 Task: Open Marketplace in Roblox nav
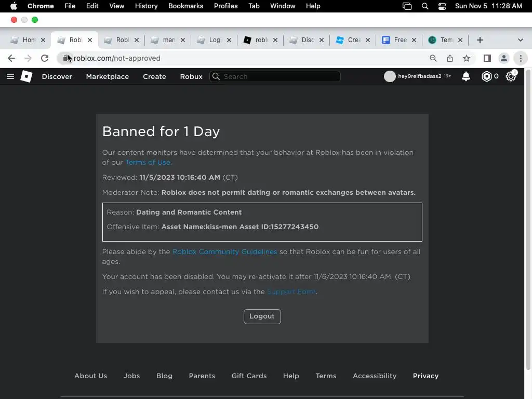point(108,77)
